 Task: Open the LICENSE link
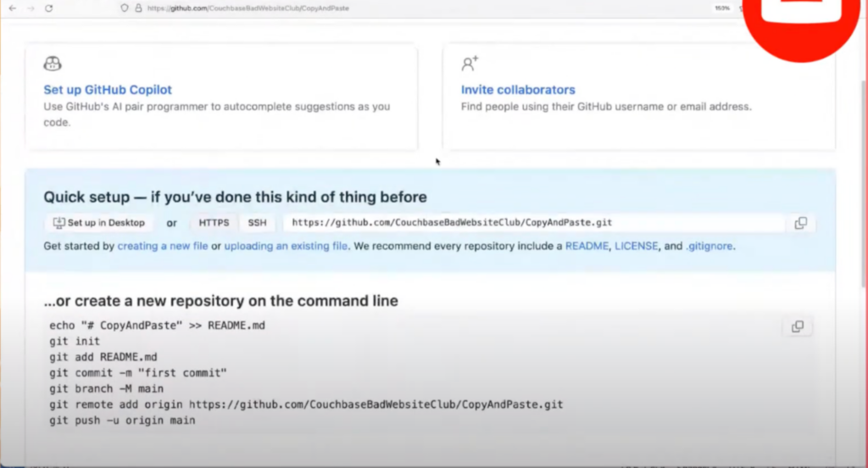pos(636,246)
